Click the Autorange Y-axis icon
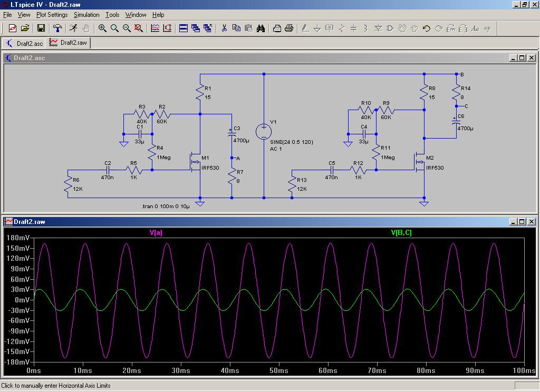 pyautogui.click(x=167, y=28)
